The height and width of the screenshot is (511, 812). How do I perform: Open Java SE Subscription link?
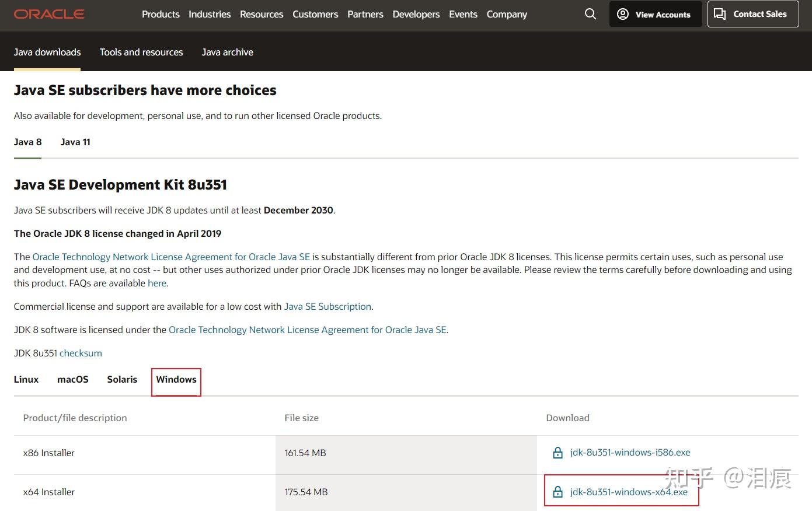327,306
